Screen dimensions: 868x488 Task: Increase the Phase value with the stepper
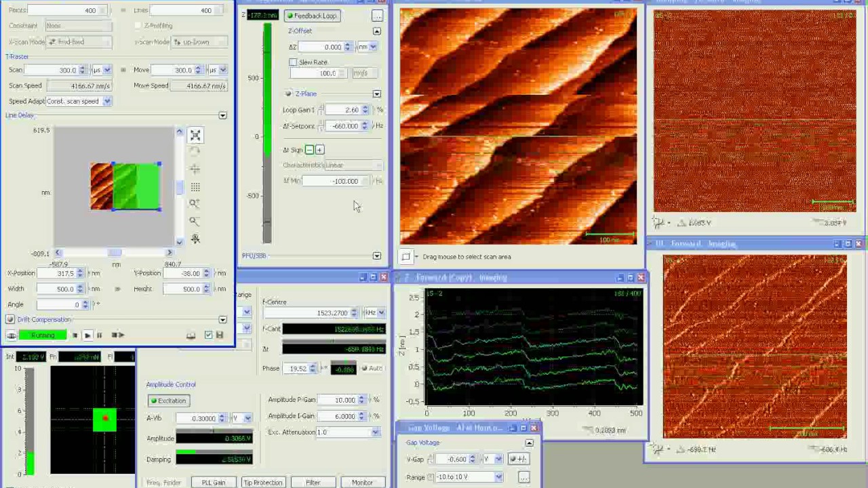tap(313, 366)
